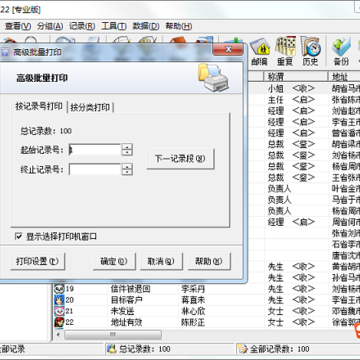Image resolution: width=360 pixels, height=360 pixels.
Task: Open the 分组(A) menu
Action: [x=50, y=26]
